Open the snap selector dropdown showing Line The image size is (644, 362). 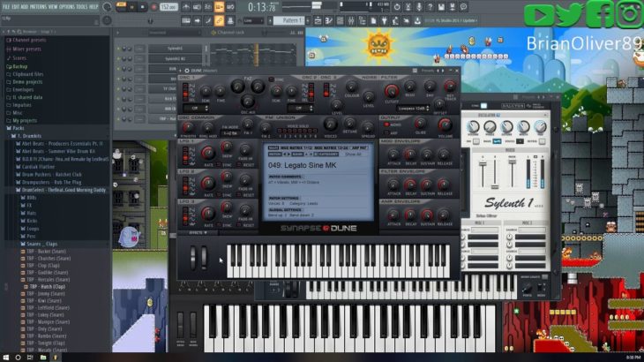point(253,20)
